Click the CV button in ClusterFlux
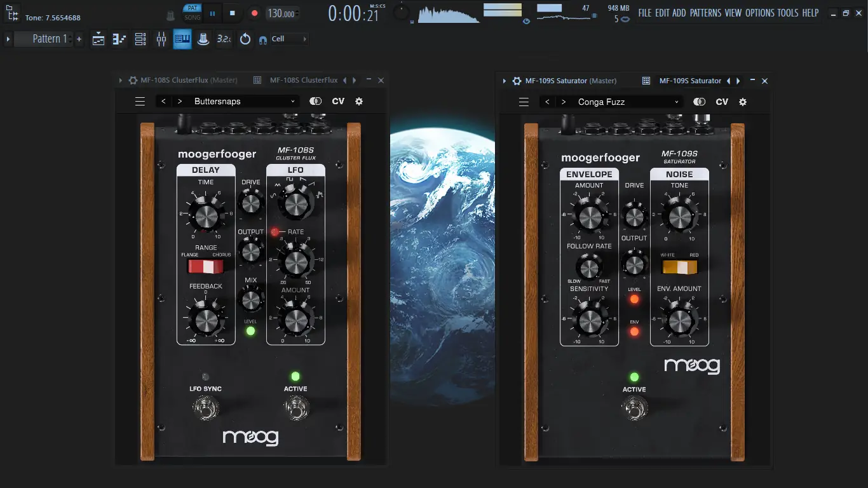The image size is (868, 488). tap(338, 102)
